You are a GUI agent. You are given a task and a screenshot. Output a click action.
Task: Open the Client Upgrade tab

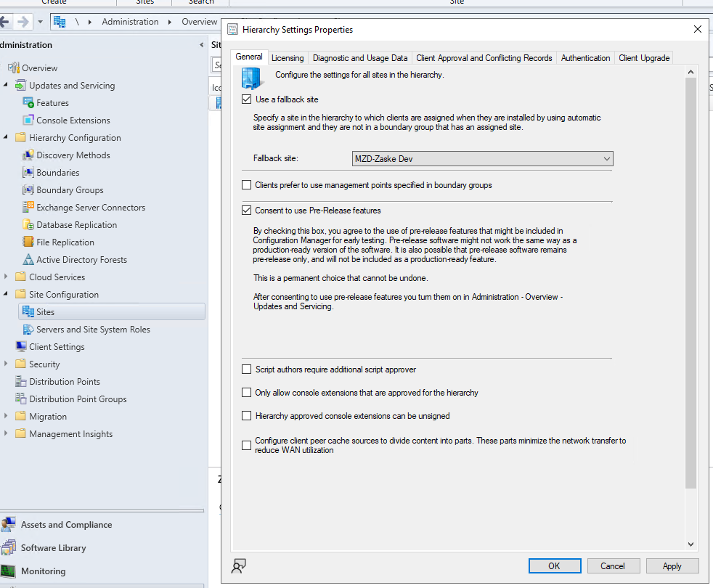(x=644, y=57)
